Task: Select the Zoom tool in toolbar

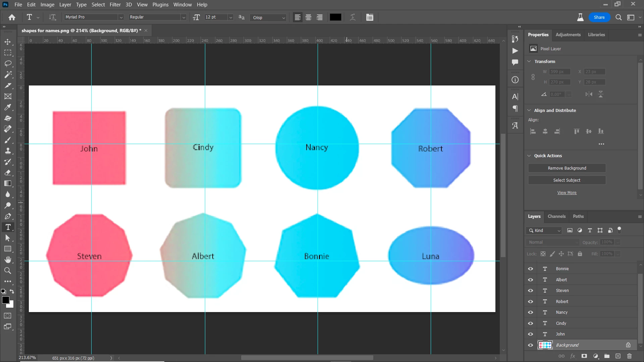Action: [x=8, y=270]
